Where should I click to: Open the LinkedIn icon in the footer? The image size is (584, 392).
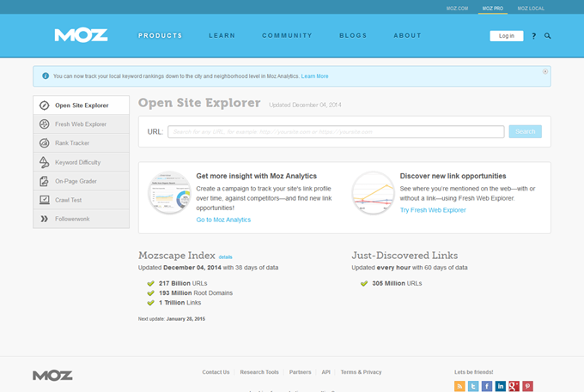pyautogui.click(x=500, y=386)
